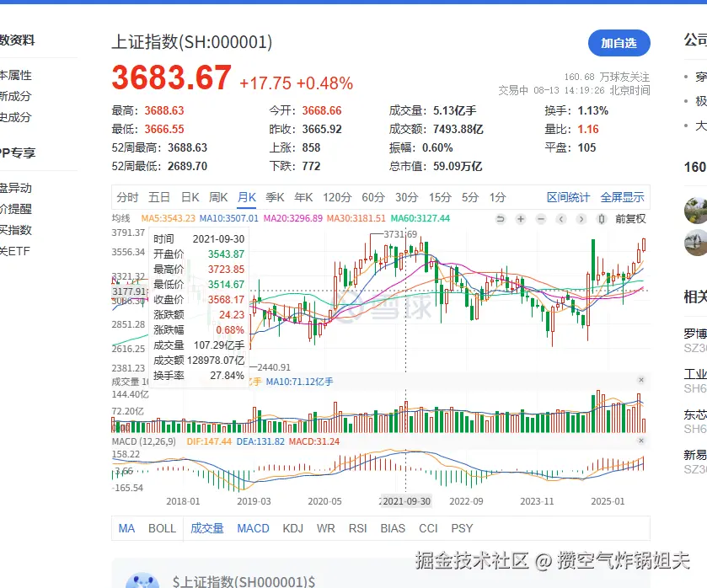Click the left arrow to pan chart back
707x588 pixels.
click(x=560, y=219)
